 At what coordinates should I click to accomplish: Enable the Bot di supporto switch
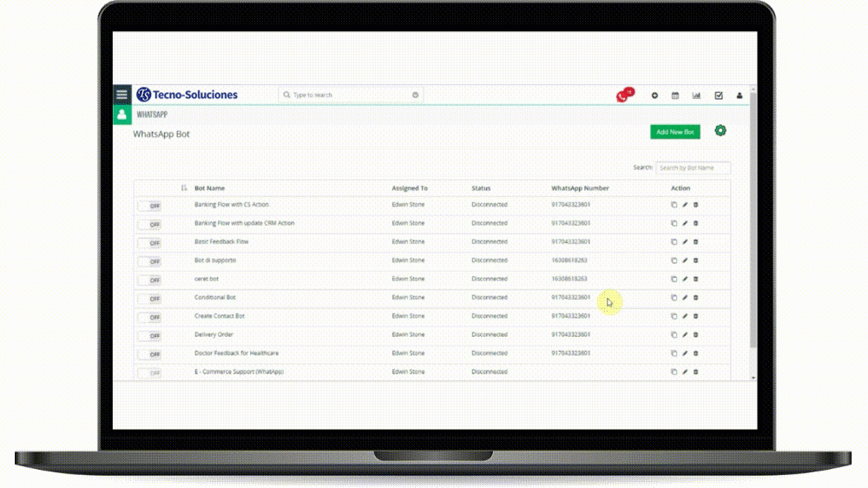pos(149,261)
